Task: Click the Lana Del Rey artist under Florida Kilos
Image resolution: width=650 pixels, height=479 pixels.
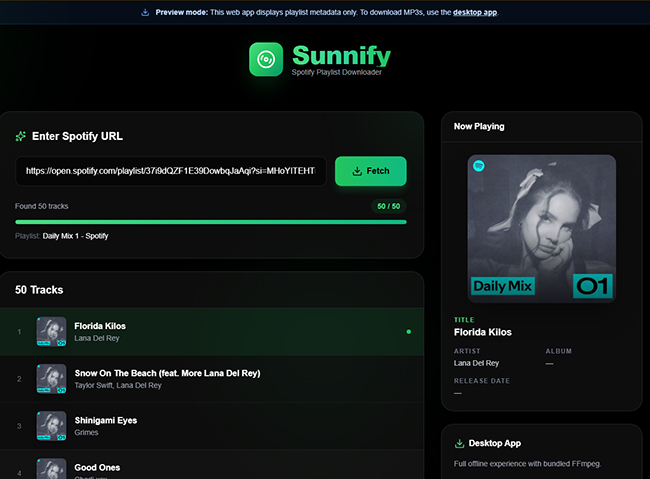Action: tap(97, 338)
